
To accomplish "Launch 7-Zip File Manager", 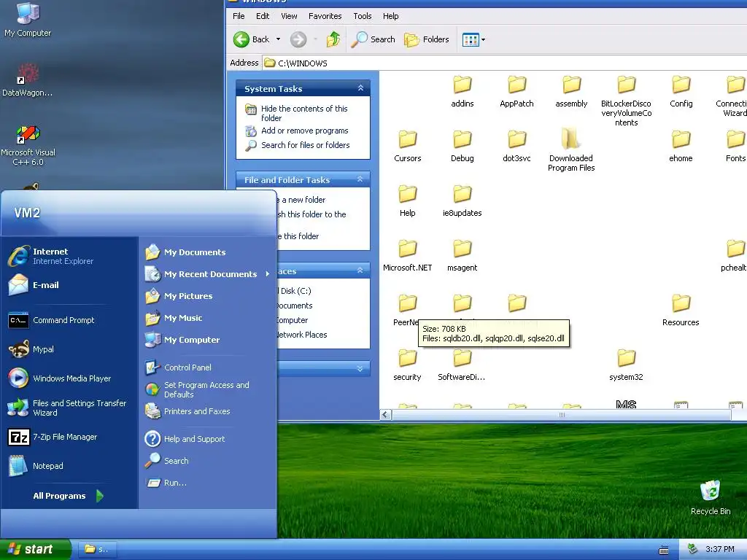I will [x=53, y=437].
